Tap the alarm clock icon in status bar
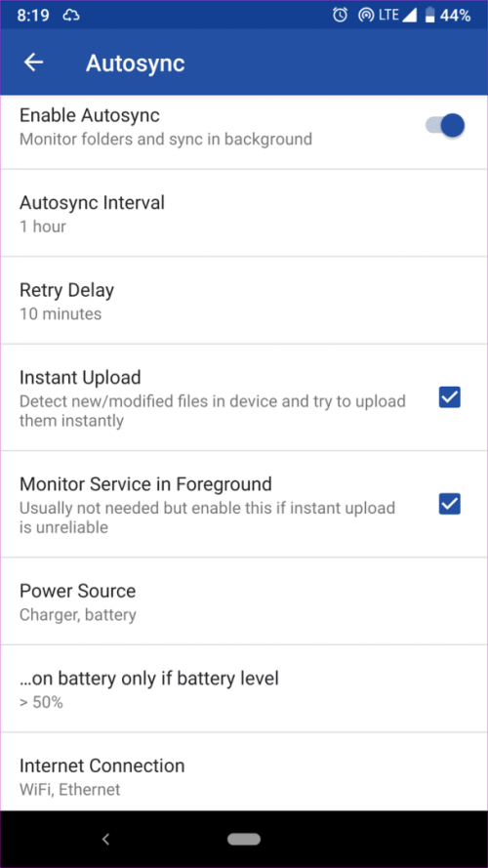This screenshot has height=868, width=488. click(x=340, y=16)
